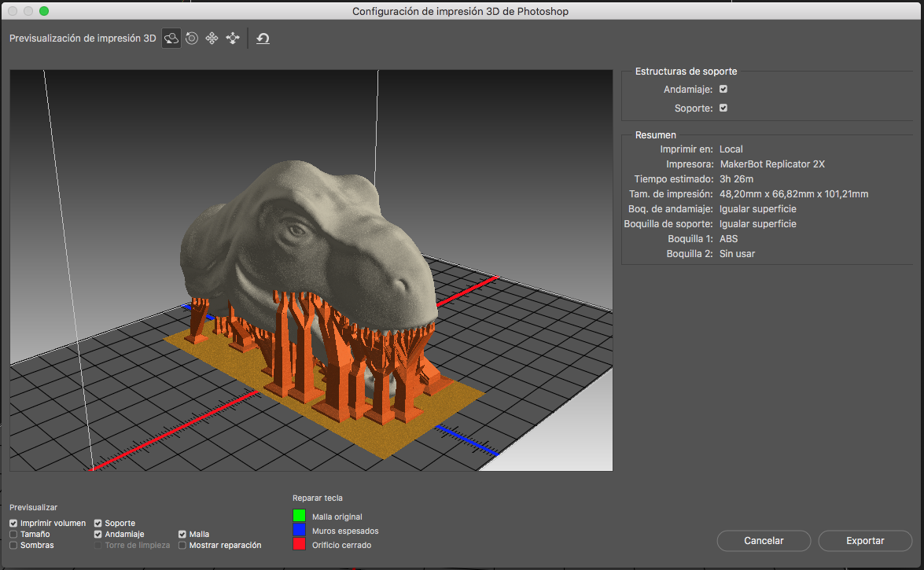Reset the camera view with the undo arrow icon
The image size is (924, 570).
(x=263, y=38)
